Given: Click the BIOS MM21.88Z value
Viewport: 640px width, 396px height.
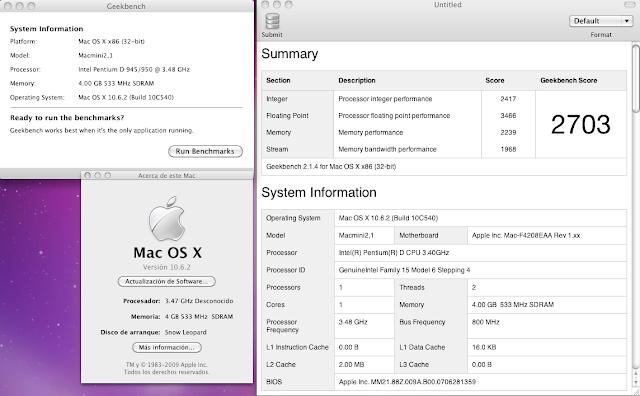Looking at the screenshot, I should pyautogui.click(x=407, y=382).
